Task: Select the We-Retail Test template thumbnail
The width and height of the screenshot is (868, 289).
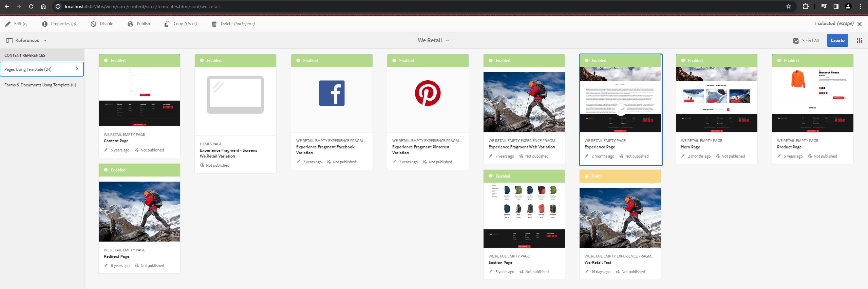Action: [620, 215]
